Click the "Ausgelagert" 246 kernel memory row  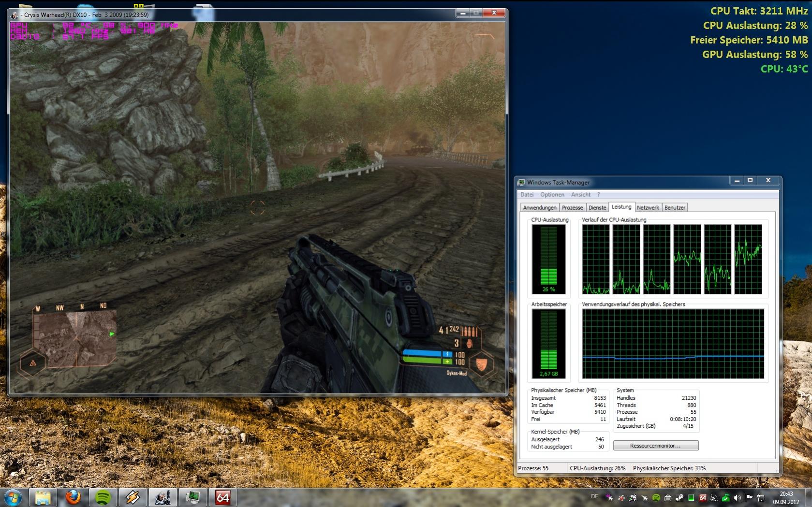click(567, 439)
